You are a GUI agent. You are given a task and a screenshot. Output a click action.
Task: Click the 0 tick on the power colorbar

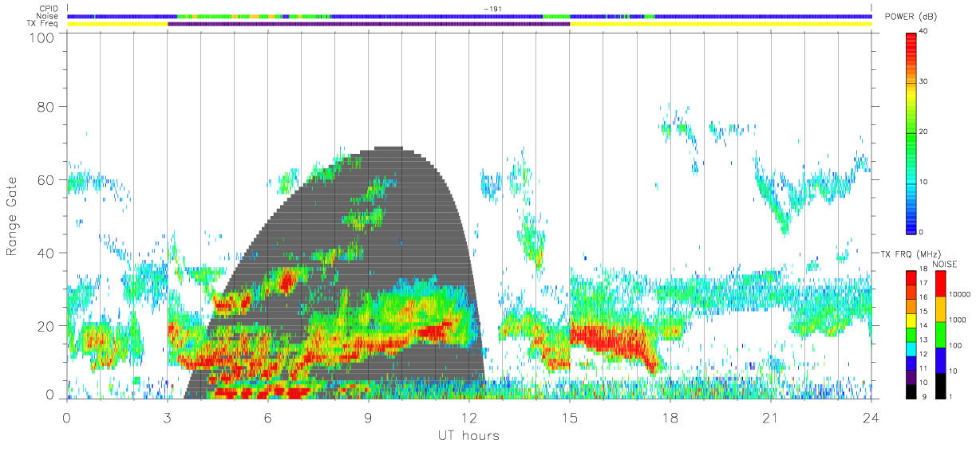pos(921,232)
